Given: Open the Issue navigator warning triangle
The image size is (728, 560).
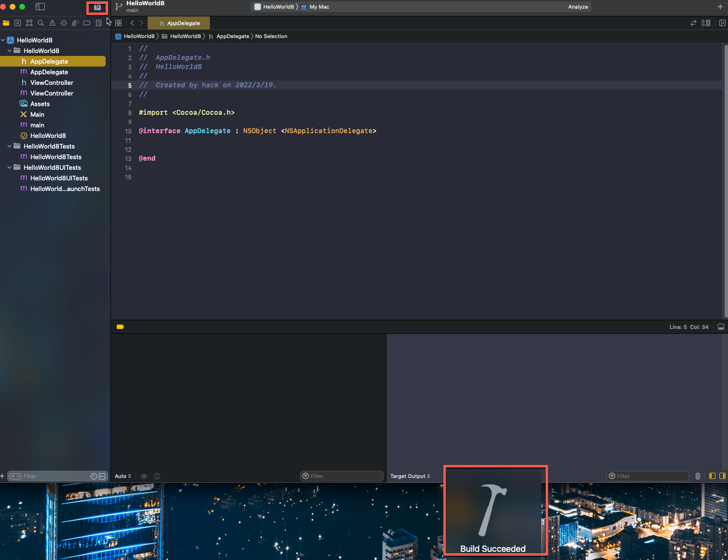Looking at the screenshot, I should (x=52, y=23).
